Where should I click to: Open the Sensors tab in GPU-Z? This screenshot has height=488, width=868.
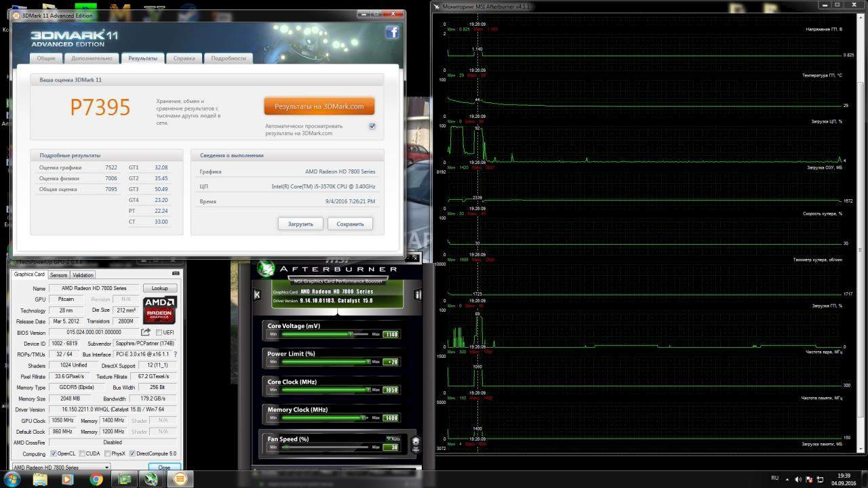pos(59,274)
